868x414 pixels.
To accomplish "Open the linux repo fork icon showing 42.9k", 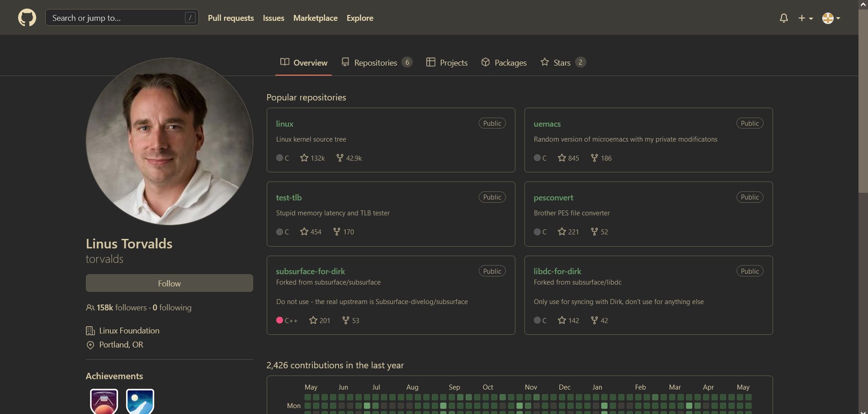I will click(340, 157).
